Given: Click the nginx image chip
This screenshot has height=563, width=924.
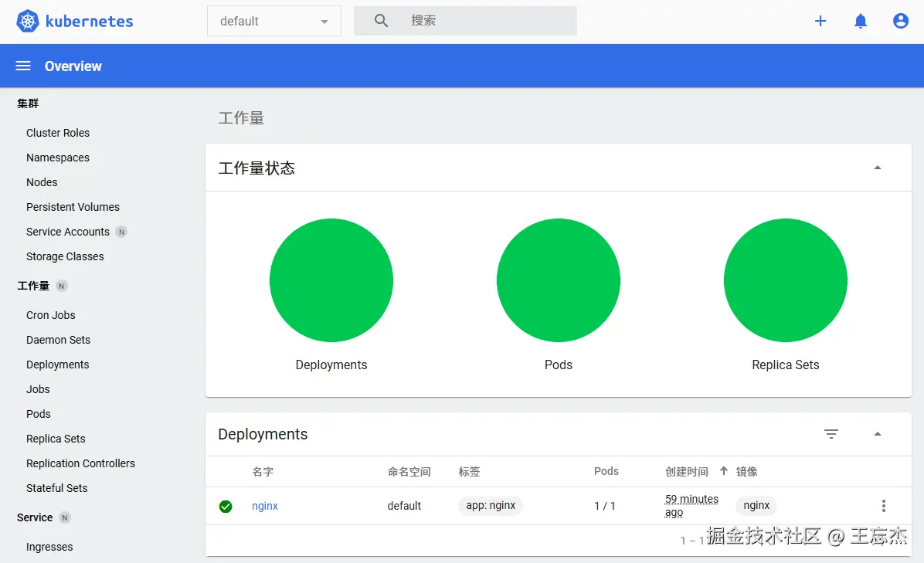Looking at the screenshot, I should click(756, 505).
